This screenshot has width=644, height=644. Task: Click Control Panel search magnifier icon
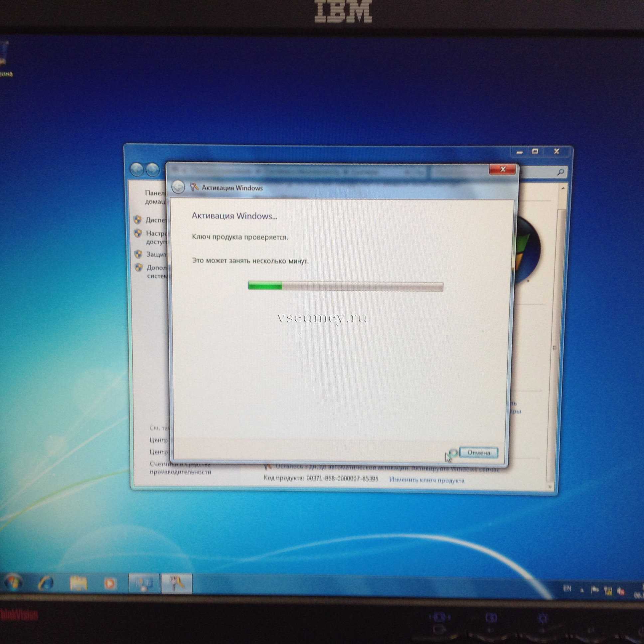pos(560,172)
